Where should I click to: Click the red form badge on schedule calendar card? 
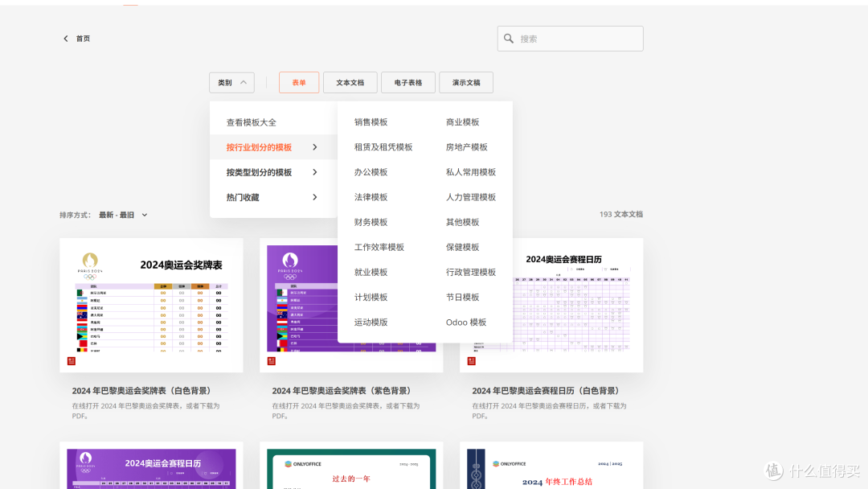(472, 361)
